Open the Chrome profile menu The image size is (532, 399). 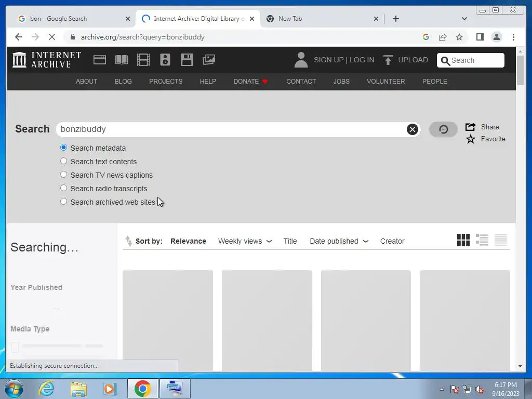(x=496, y=37)
